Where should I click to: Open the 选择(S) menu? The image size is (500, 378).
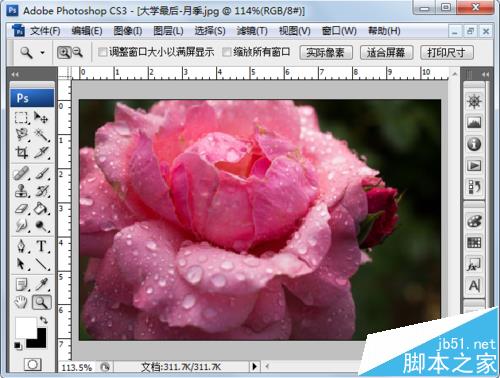tap(210, 31)
